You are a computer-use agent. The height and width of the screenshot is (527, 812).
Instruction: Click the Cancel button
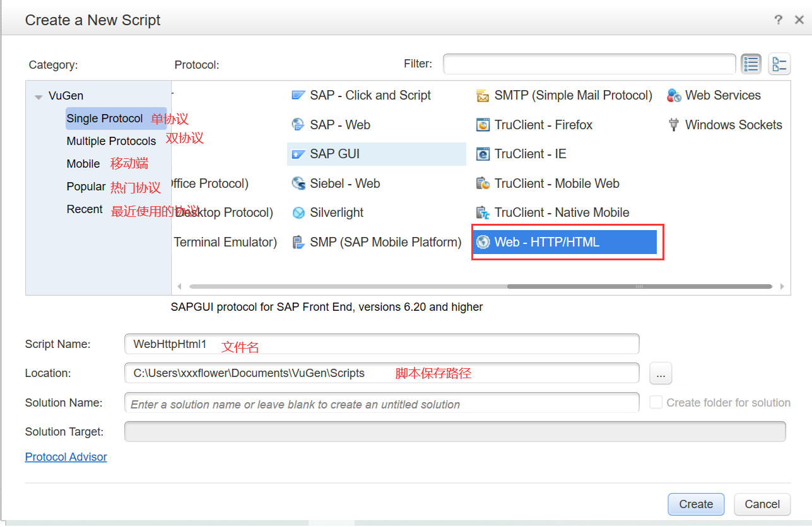tap(762, 504)
